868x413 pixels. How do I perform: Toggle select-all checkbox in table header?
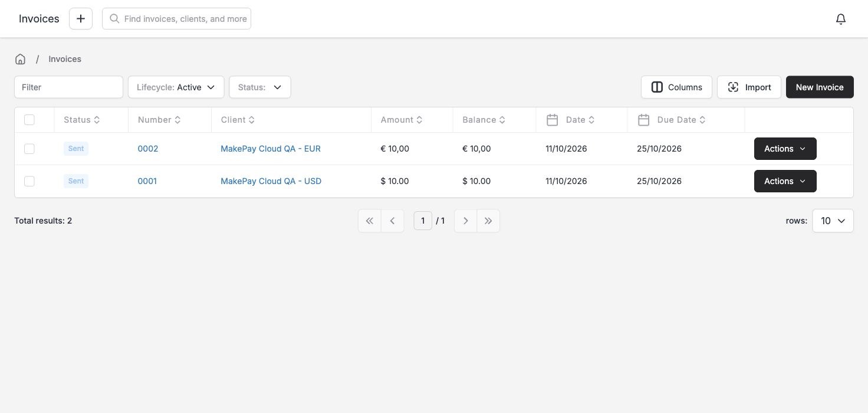29,120
